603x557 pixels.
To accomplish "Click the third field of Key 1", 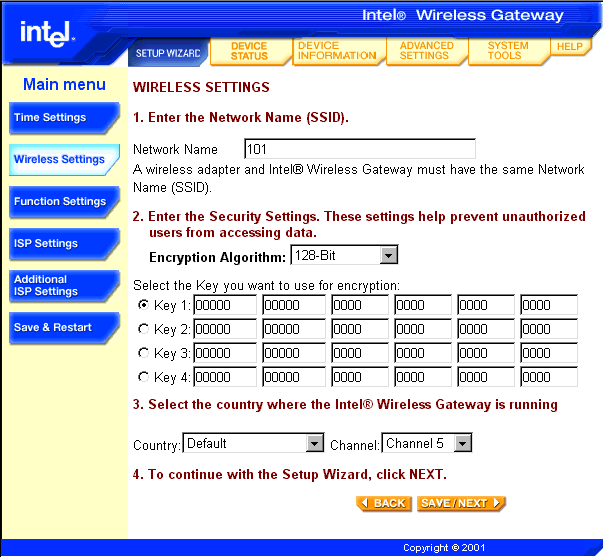I will [x=360, y=305].
